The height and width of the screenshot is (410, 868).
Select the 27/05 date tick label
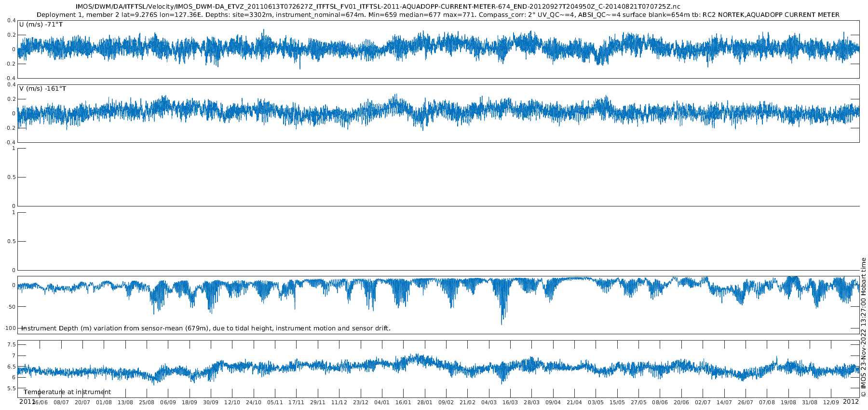coord(638,403)
